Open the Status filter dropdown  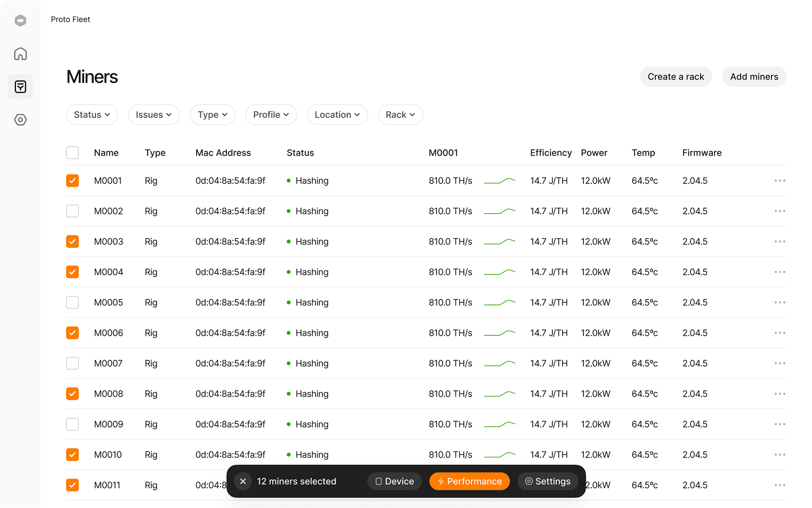pos(92,115)
